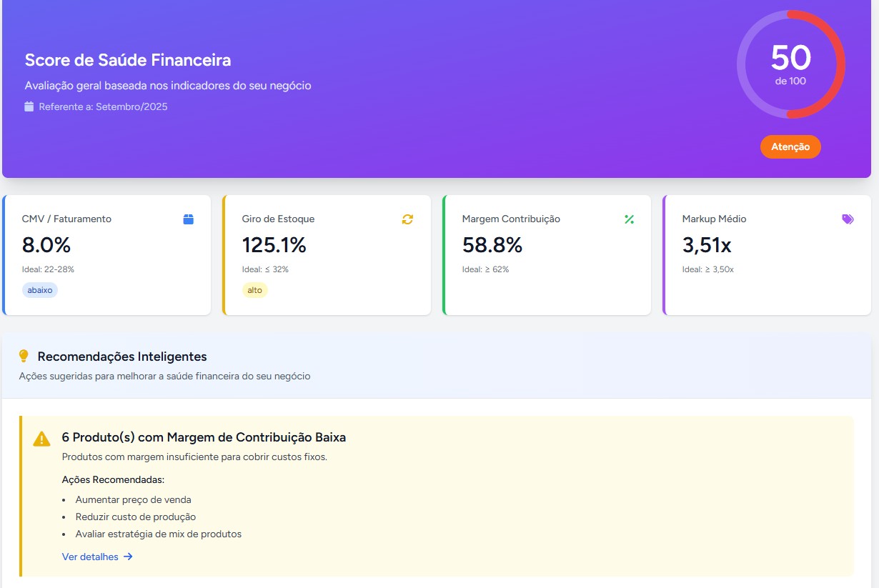Click the calendar icon on CMV / Faturamento card
879x588 pixels.
(188, 219)
